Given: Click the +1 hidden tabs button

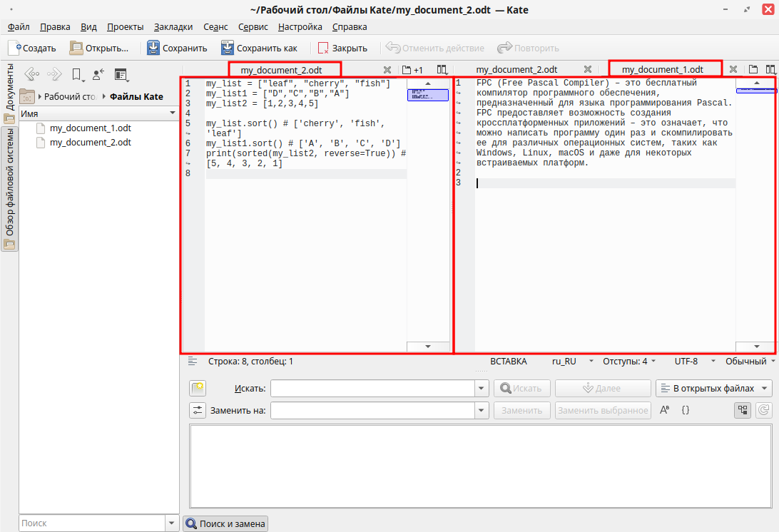Looking at the screenshot, I should pos(412,70).
